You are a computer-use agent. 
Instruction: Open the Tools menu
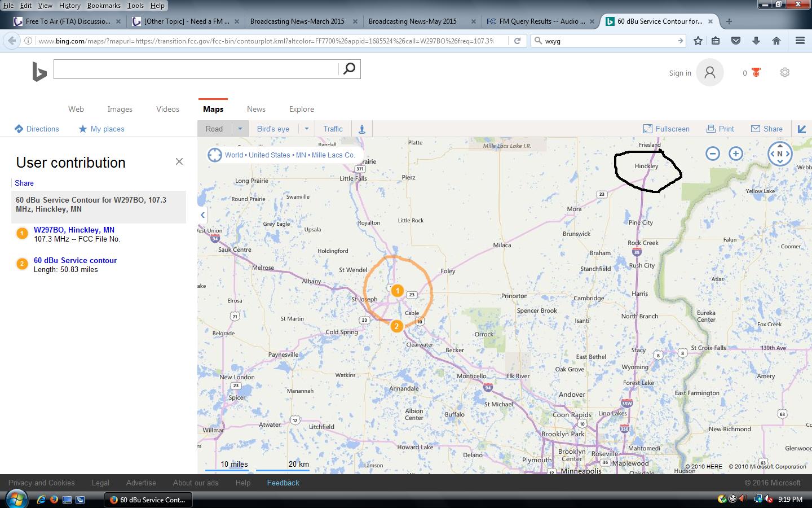click(x=135, y=5)
